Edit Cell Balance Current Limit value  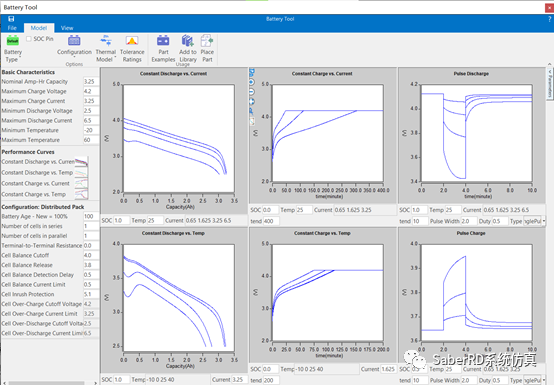pos(91,284)
